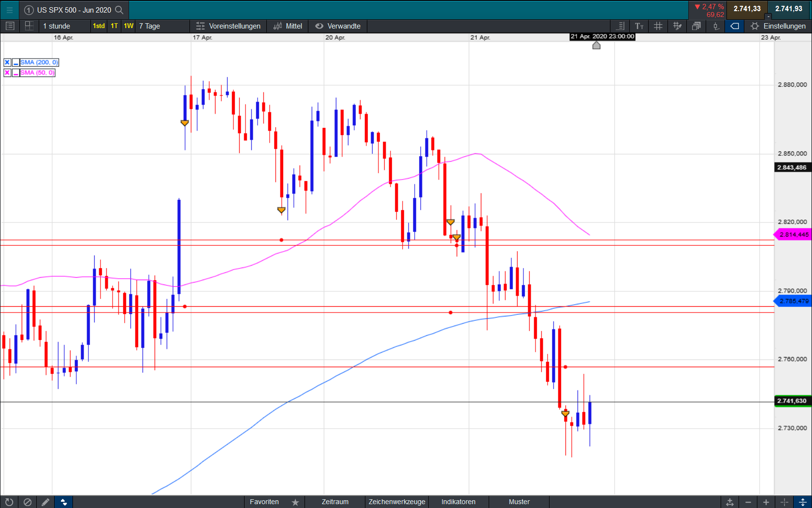The height and width of the screenshot is (508, 812).
Task: Toggle the up-down arrows tool
Action: click(64, 502)
